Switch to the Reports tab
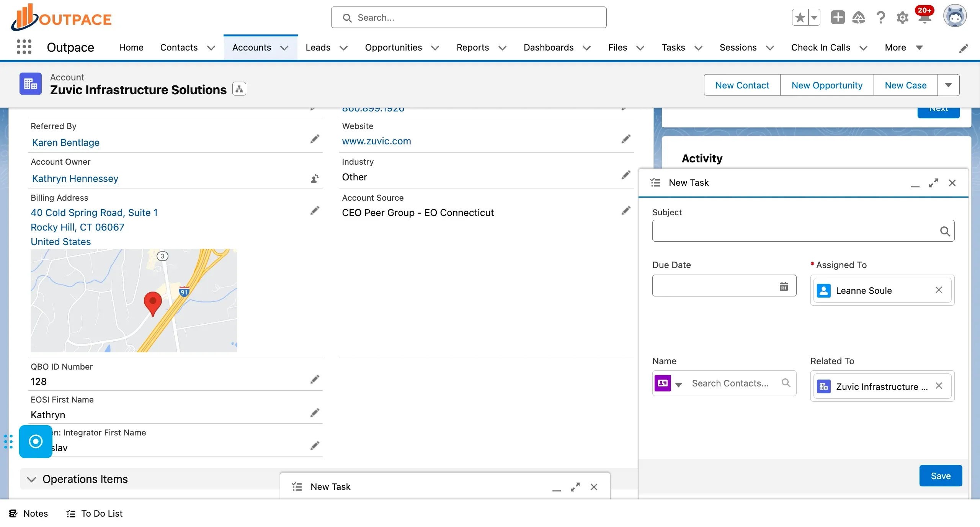The height and width of the screenshot is (527, 980). point(473,47)
